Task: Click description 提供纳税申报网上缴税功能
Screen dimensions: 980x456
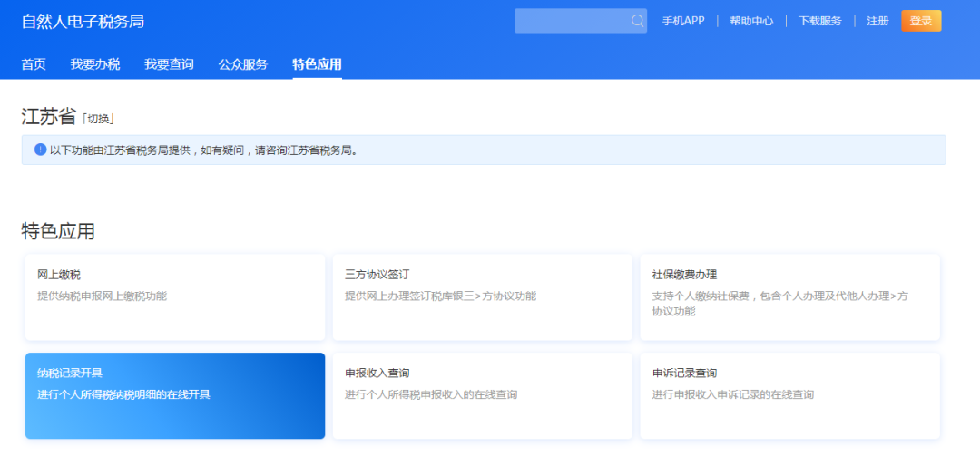Action: click(102, 296)
